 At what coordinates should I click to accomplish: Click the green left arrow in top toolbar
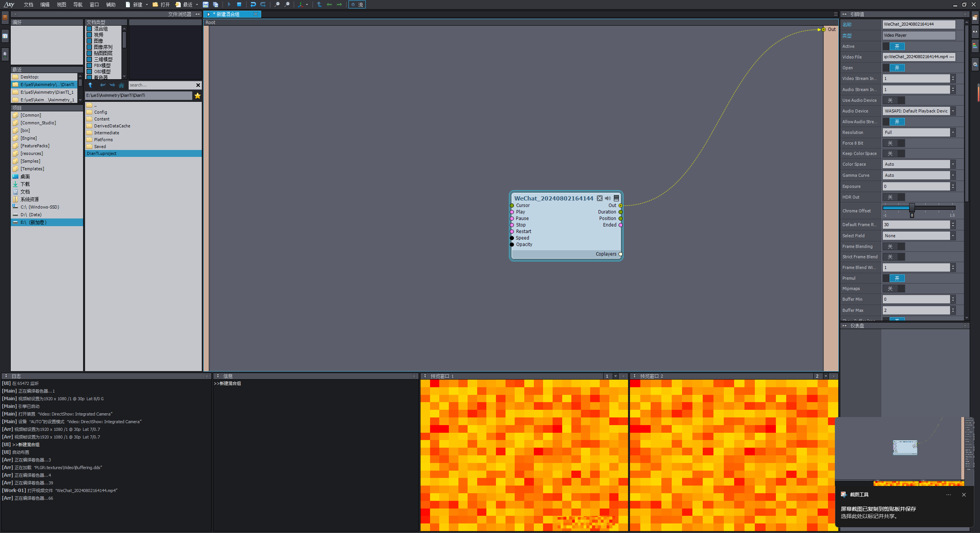click(x=329, y=5)
